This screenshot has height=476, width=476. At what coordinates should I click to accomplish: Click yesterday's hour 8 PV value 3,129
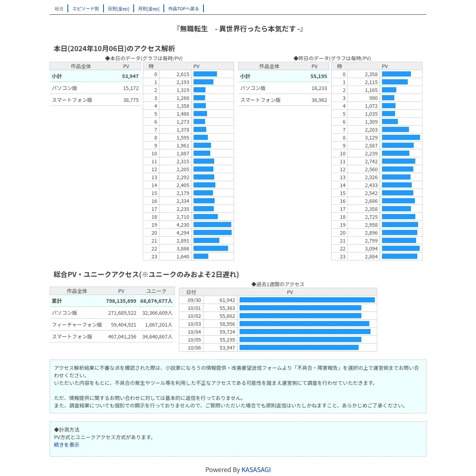click(x=371, y=138)
